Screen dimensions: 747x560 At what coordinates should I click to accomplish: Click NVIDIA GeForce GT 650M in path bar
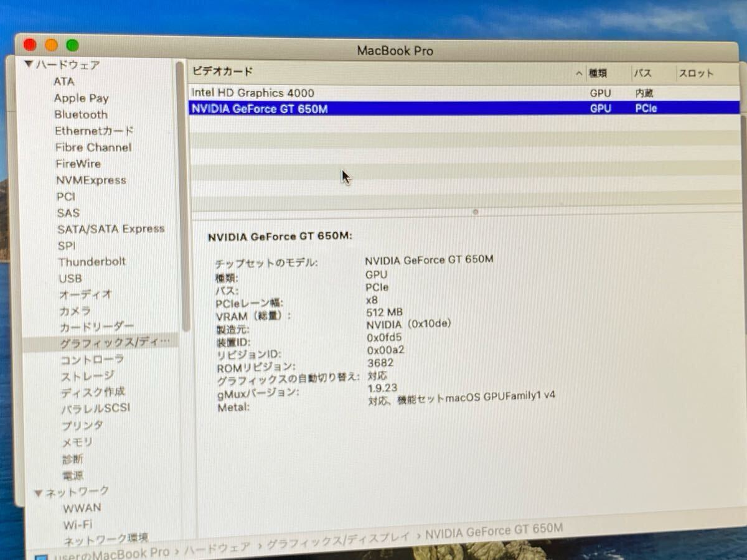[494, 531]
